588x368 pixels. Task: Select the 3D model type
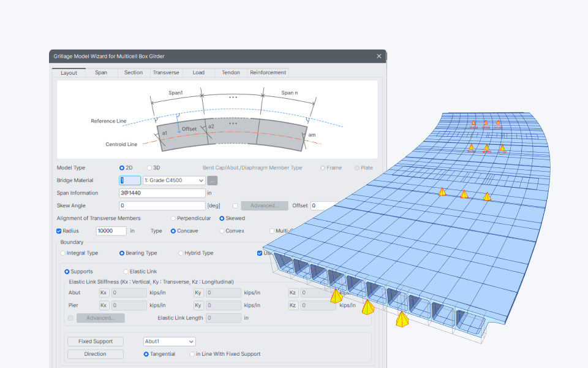pos(153,168)
